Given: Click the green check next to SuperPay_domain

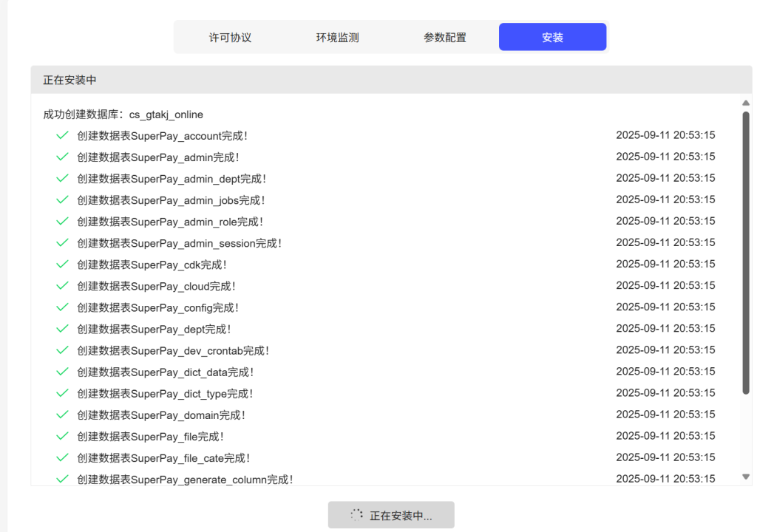Looking at the screenshot, I should tap(62, 415).
